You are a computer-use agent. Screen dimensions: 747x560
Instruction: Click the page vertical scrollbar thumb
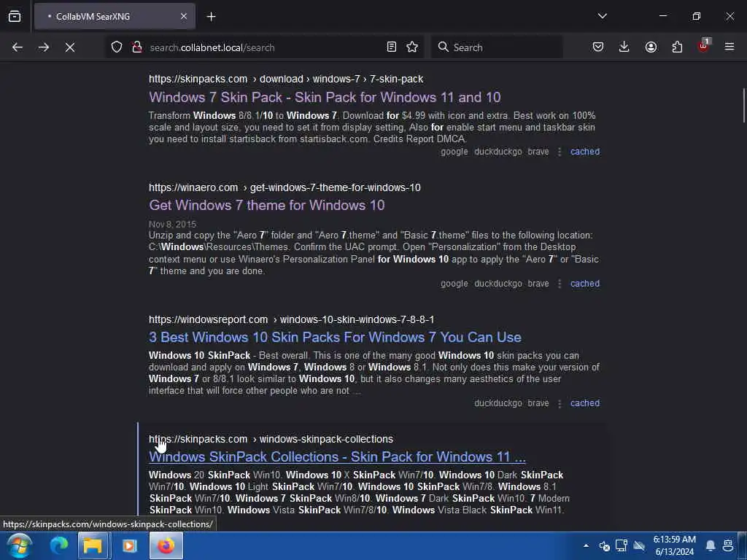743,105
